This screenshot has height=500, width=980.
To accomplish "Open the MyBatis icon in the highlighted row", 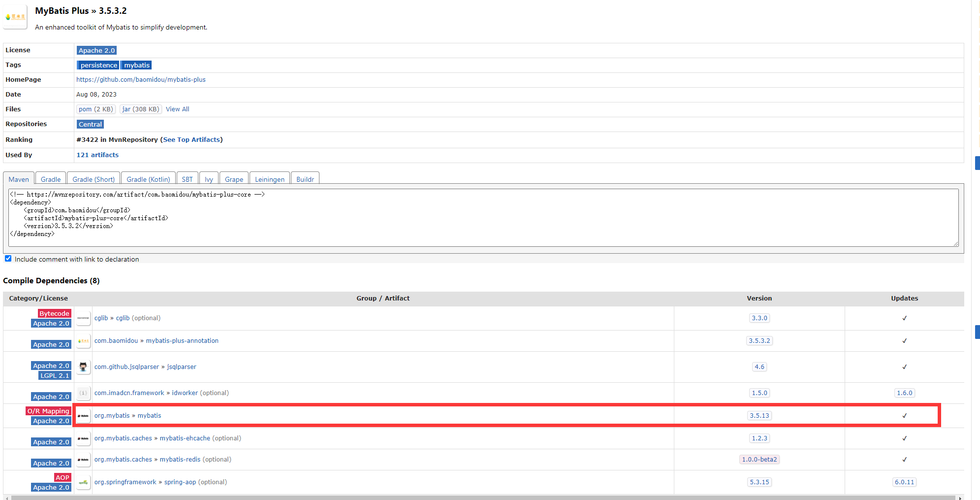I will pos(83,415).
